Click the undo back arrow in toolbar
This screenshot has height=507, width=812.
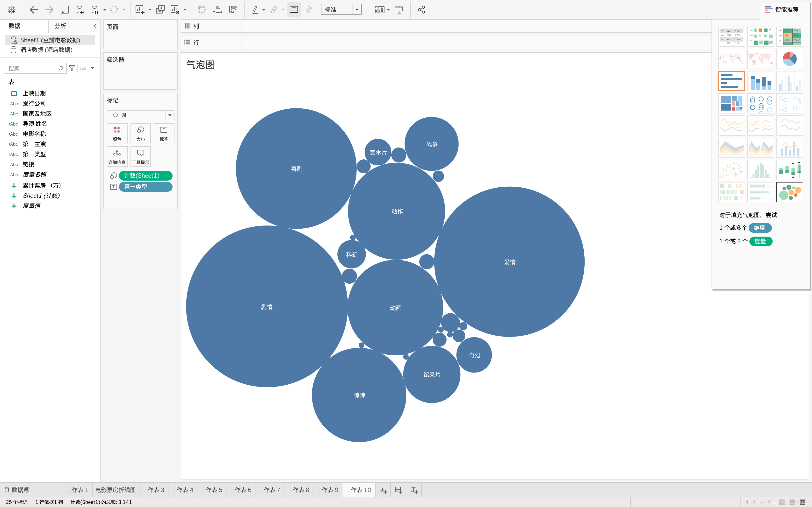(x=34, y=10)
